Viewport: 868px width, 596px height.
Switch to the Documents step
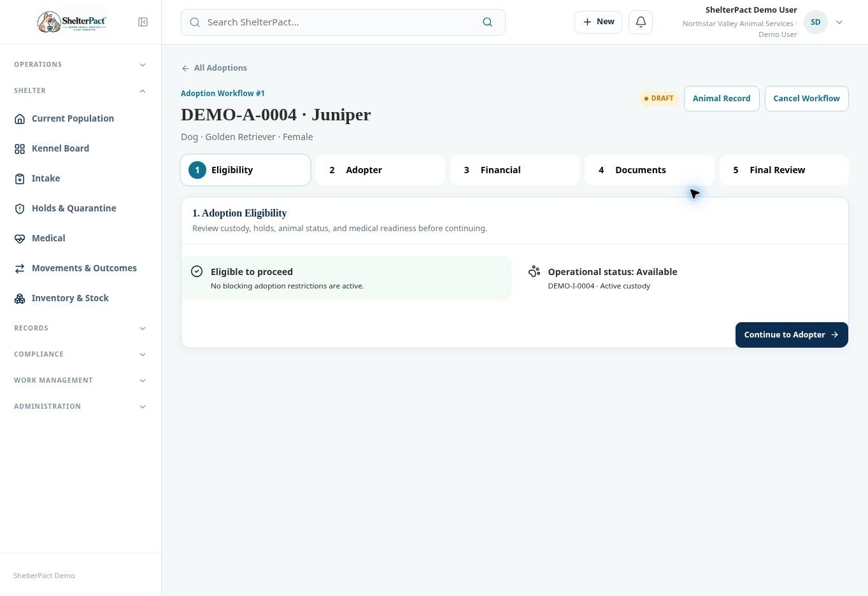[x=650, y=170]
